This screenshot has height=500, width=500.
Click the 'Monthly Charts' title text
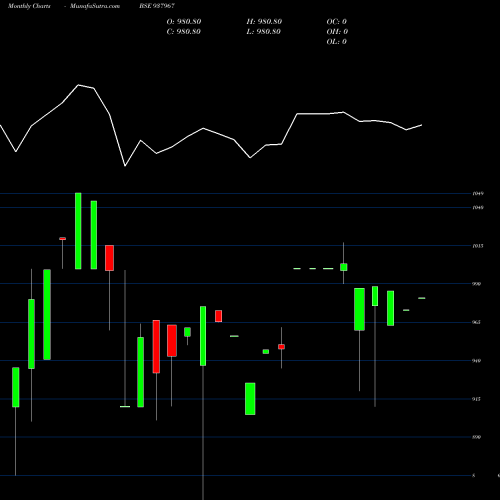[29, 6]
